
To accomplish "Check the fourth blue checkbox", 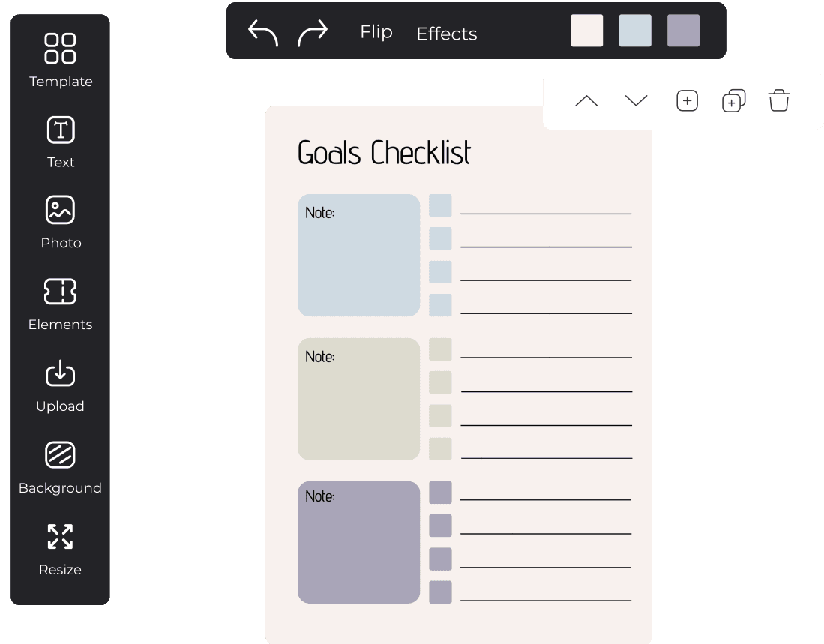I will 440,305.
